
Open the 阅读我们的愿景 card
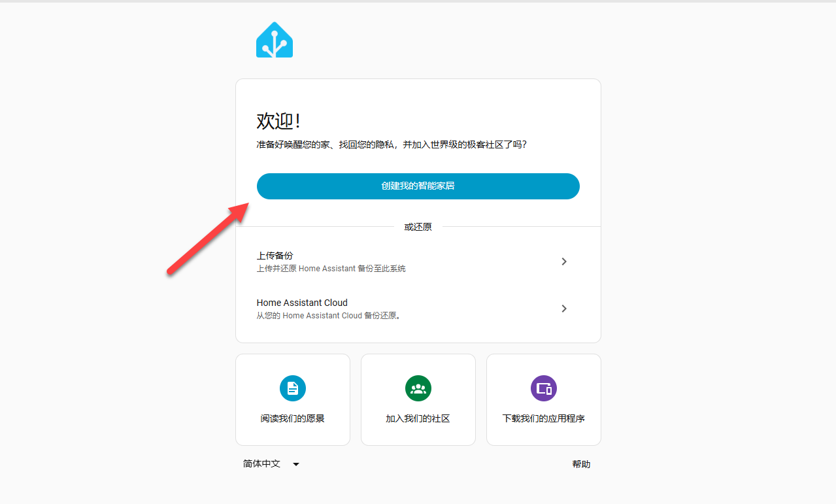pos(292,399)
